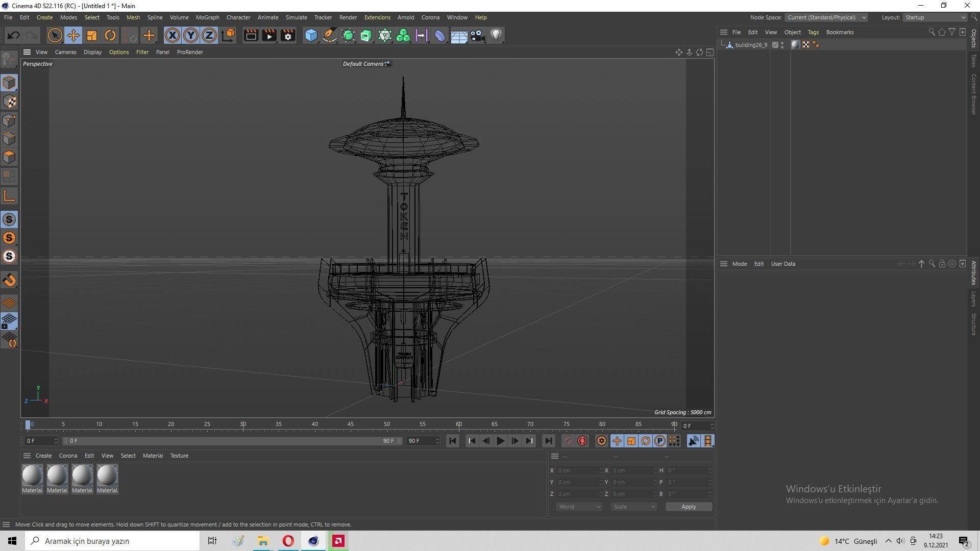Go to end of animation
980x551 pixels.
pyautogui.click(x=548, y=441)
